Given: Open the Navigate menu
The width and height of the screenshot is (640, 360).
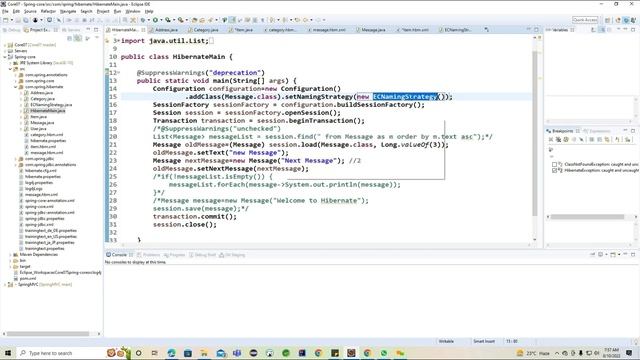Looking at the screenshot, I should (68, 11).
